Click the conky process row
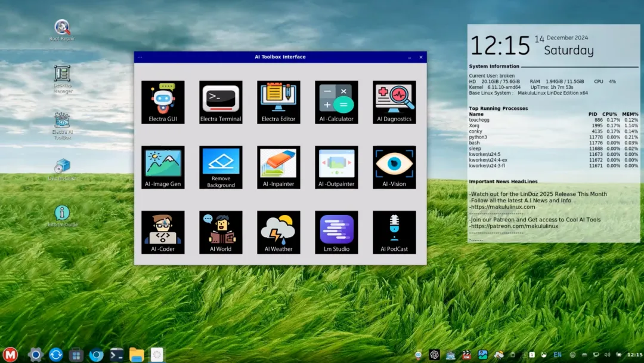The width and height of the screenshot is (644, 363). tap(553, 131)
